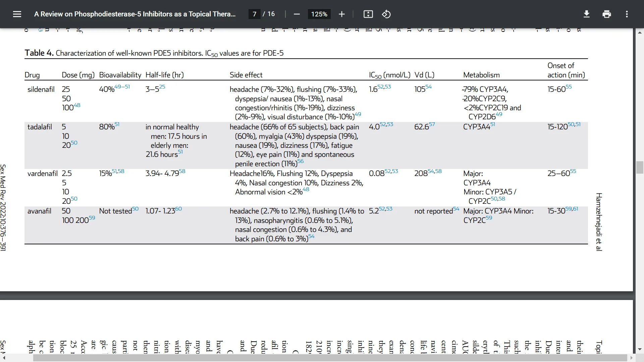Open the more actions menu
Screen dimensions: 644x362
(627, 14)
